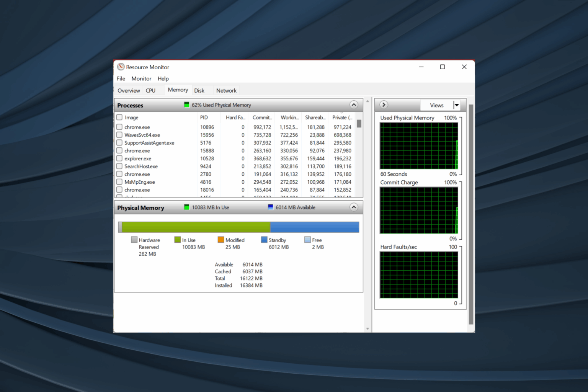The width and height of the screenshot is (588, 392).
Task: Click the Resource Monitor app icon
Action: (121, 67)
